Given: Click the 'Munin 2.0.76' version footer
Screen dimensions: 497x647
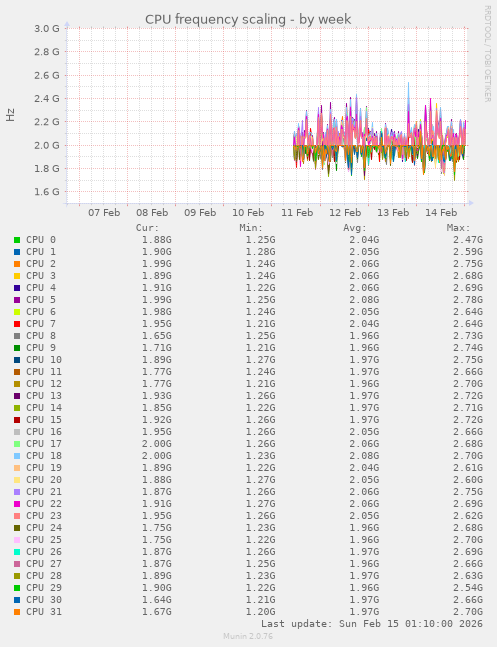Looking at the screenshot, I should click(248, 636).
